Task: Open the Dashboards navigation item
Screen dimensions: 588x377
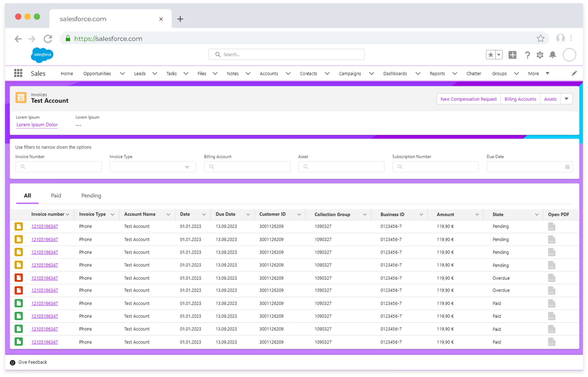Action: pos(395,73)
